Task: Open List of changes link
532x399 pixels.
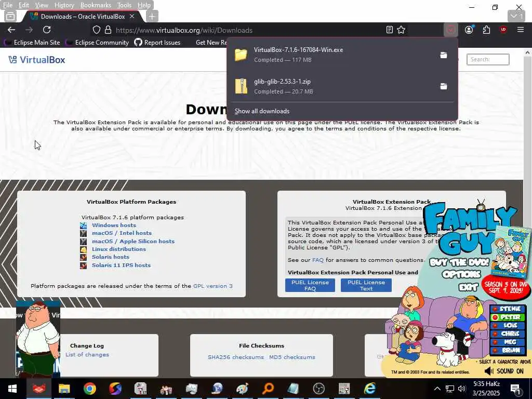Action: (87, 354)
